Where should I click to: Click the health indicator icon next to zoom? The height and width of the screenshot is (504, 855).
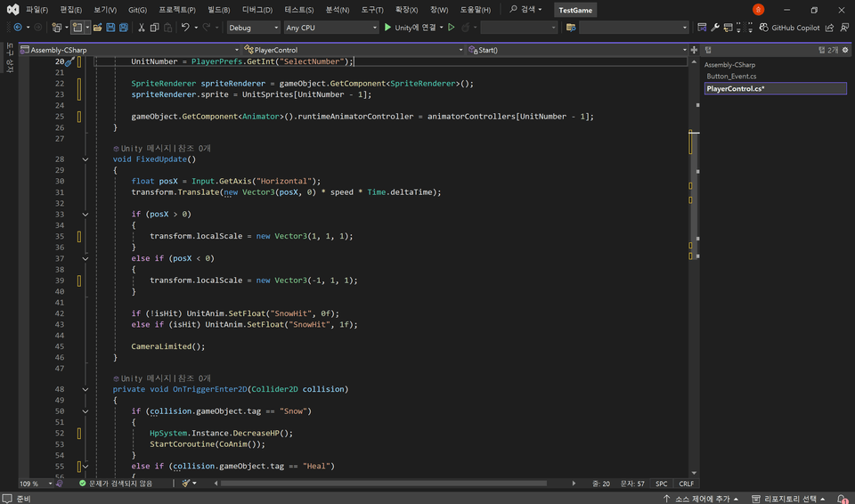click(x=60, y=484)
